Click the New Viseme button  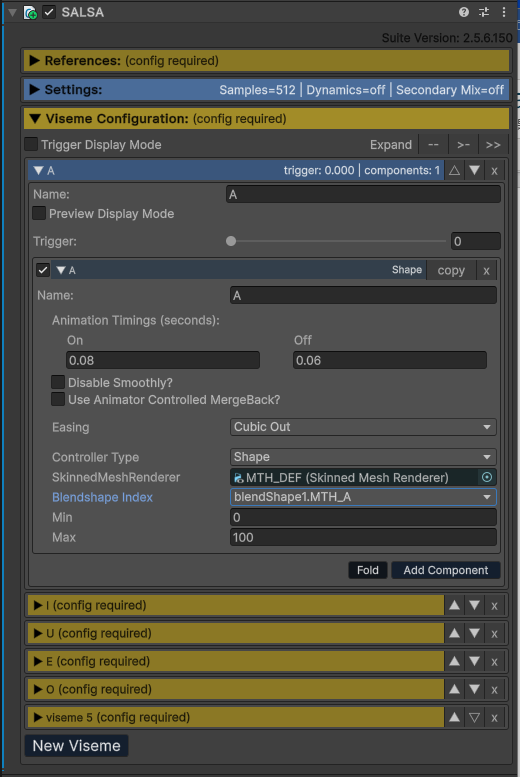click(x=76, y=746)
